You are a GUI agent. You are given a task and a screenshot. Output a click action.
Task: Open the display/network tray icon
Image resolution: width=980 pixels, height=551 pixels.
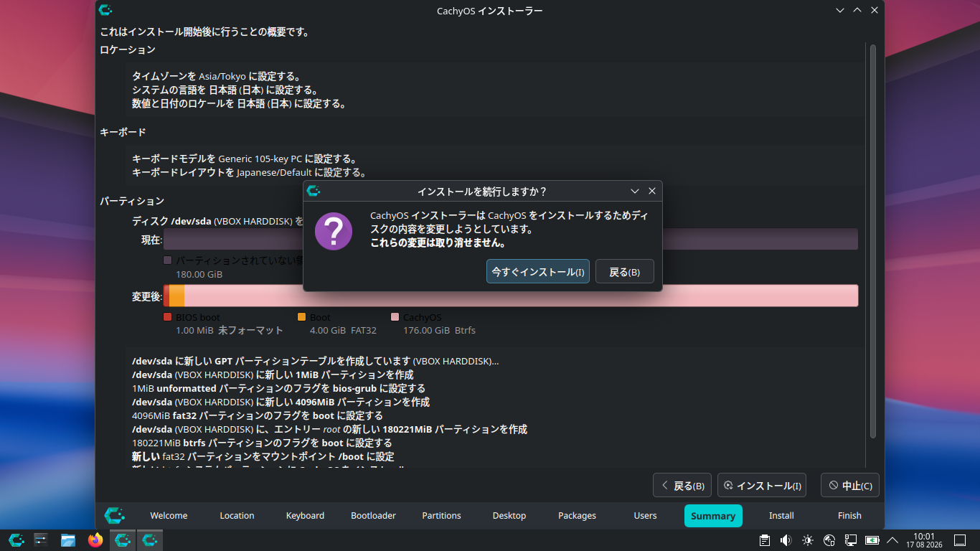point(851,540)
